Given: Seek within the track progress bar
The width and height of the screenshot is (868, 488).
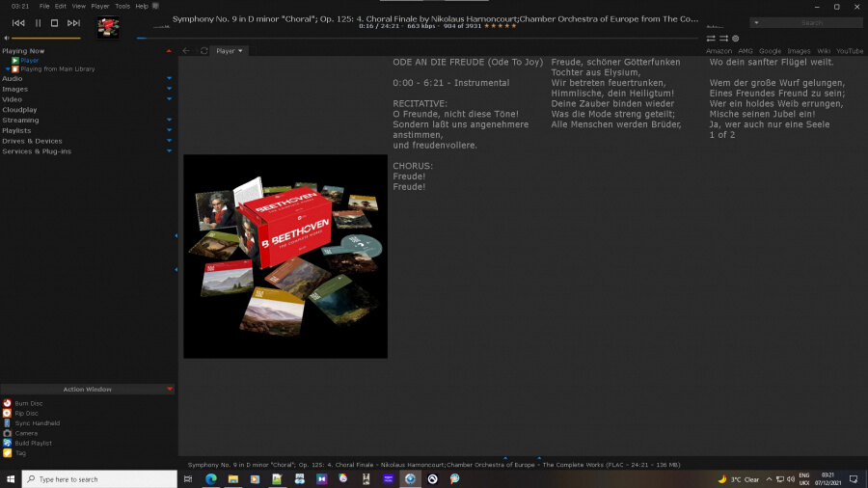Looking at the screenshot, I should (418, 39).
